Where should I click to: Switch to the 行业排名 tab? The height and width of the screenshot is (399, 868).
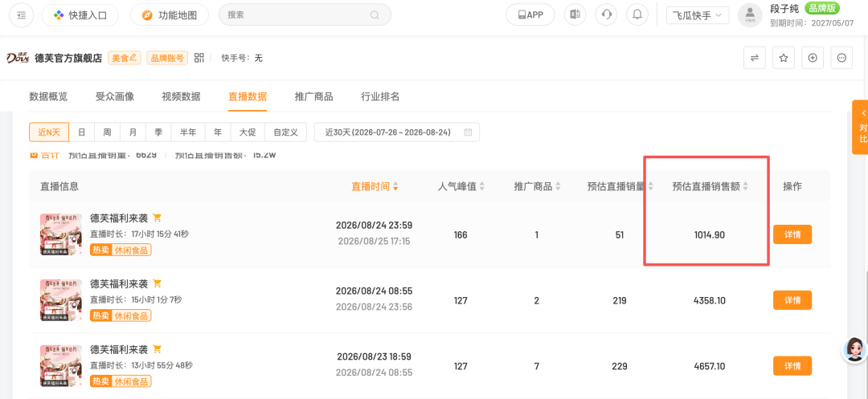[x=380, y=96]
